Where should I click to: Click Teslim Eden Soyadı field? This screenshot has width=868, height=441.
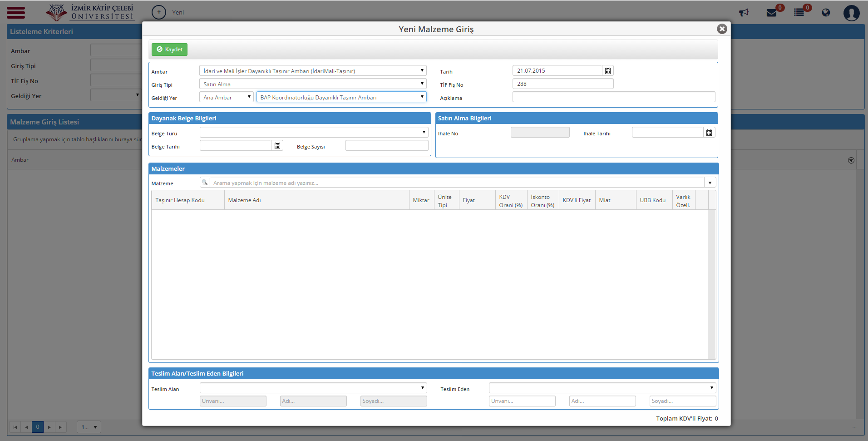pos(683,401)
